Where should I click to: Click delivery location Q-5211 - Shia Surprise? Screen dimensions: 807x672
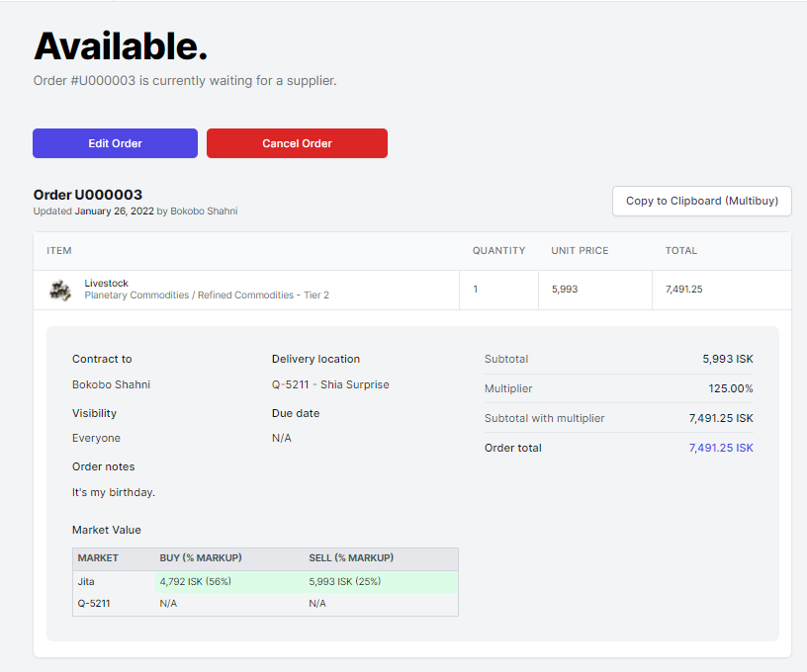coord(330,384)
